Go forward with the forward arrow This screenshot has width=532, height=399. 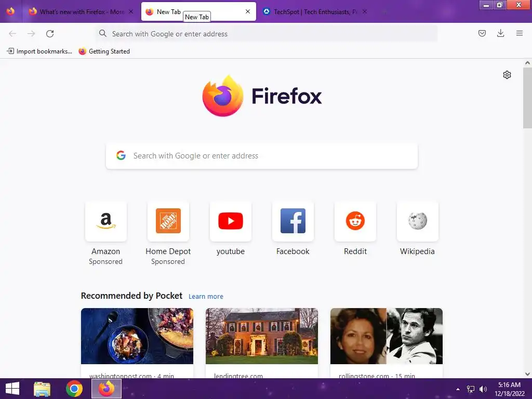31,34
